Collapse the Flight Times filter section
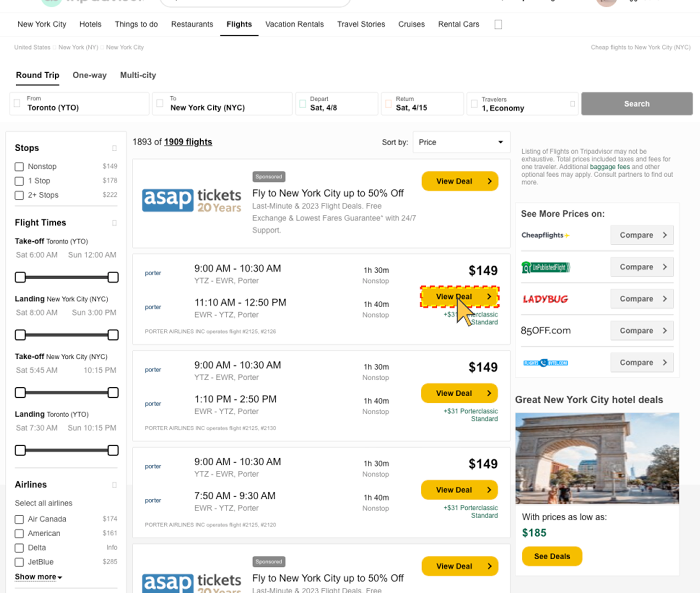The height and width of the screenshot is (593, 700). (114, 223)
